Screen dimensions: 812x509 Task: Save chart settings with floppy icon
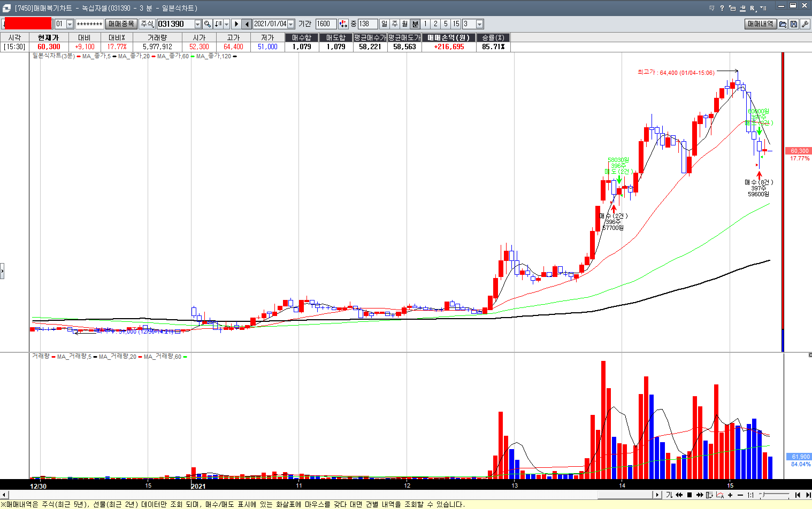[794, 24]
